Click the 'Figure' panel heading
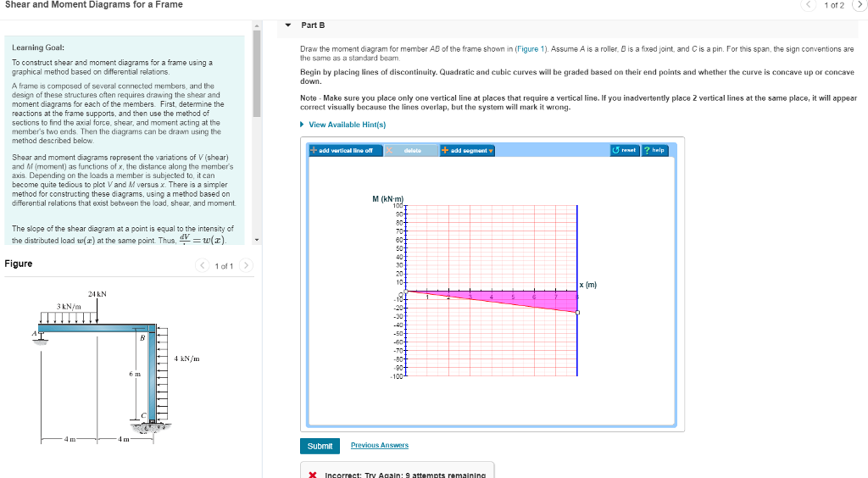 19,264
